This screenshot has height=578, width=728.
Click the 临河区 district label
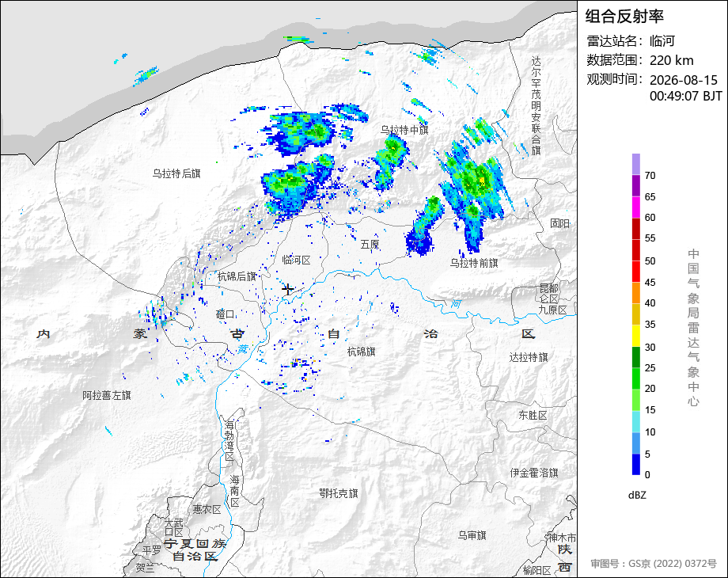(296, 260)
